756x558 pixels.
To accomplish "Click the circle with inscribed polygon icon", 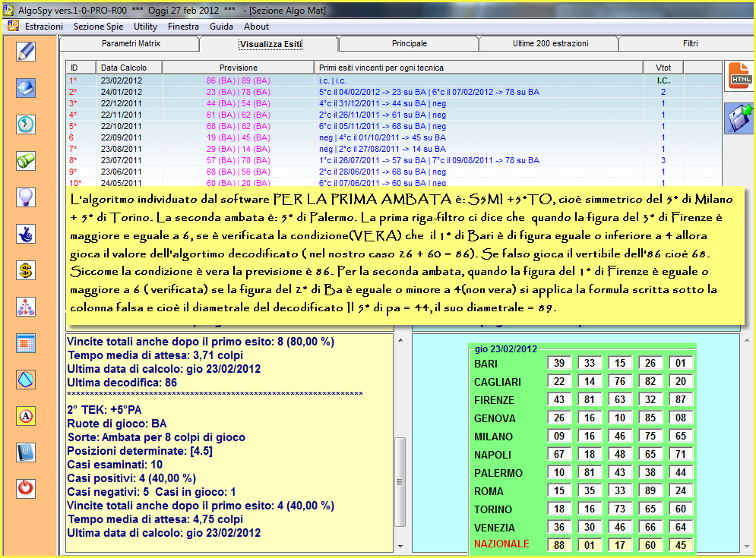I will click(26, 380).
